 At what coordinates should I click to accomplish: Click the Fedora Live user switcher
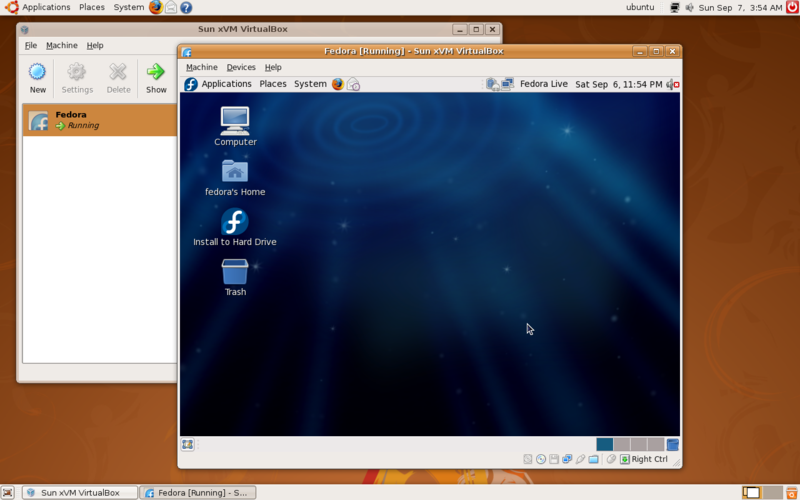[x=543, y=84]
